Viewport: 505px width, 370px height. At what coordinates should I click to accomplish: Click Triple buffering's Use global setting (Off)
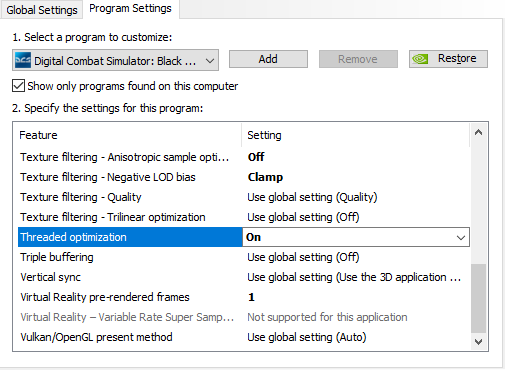[303, 257]
